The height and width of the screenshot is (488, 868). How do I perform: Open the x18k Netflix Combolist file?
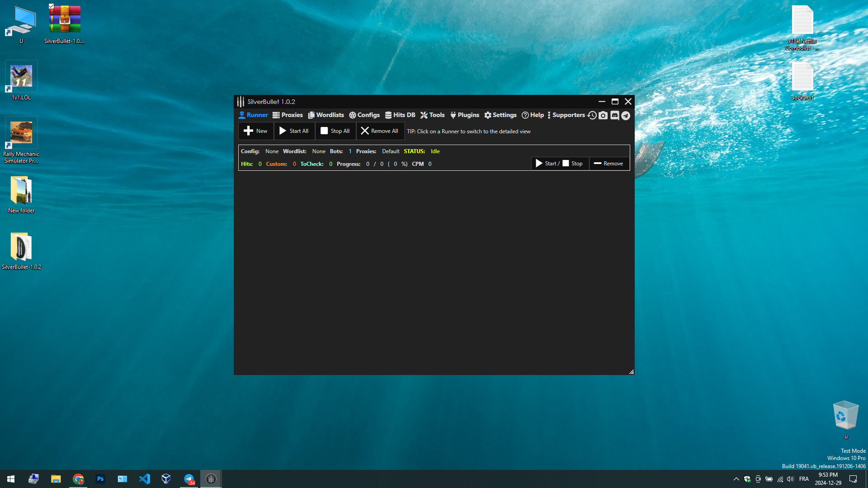pos(803,25)
